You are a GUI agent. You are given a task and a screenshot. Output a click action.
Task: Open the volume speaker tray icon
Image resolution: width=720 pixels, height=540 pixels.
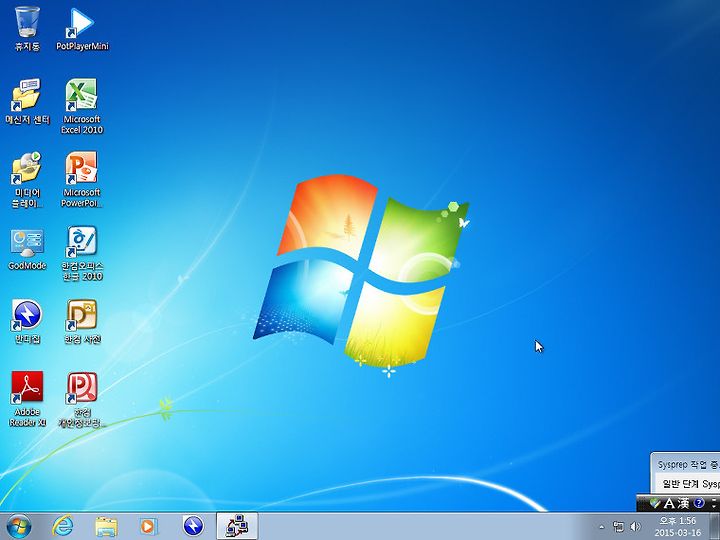click(x=636, y=527)
